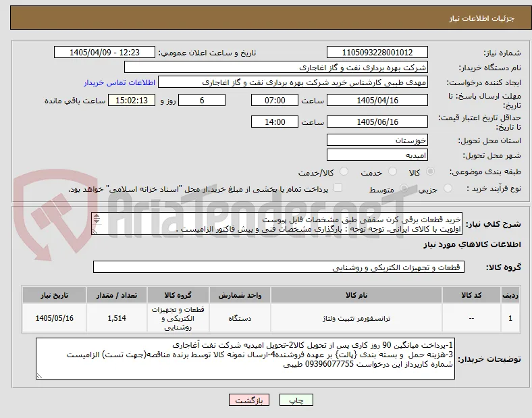Click the شماره نیاز label
This screenshot has width=532, height=418.
point(502,53)
